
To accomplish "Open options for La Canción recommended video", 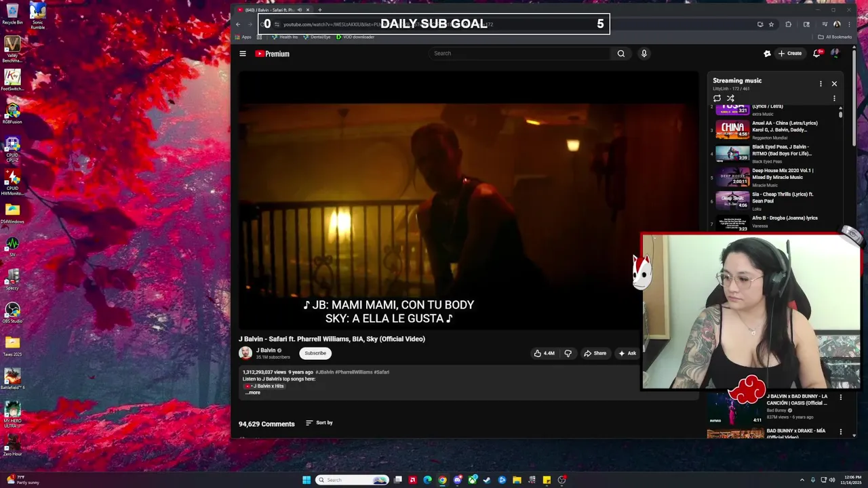I will point(841,397).
